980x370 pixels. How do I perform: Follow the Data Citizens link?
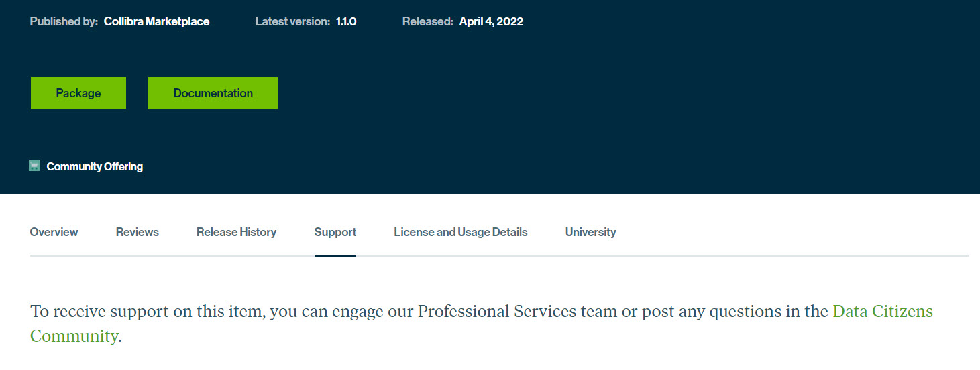point(883,312)
